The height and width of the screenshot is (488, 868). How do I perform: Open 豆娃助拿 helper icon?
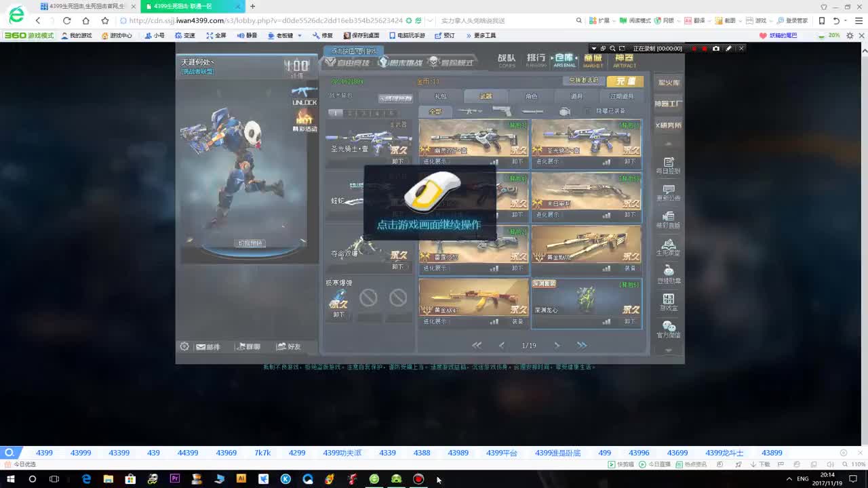(669, 275)
